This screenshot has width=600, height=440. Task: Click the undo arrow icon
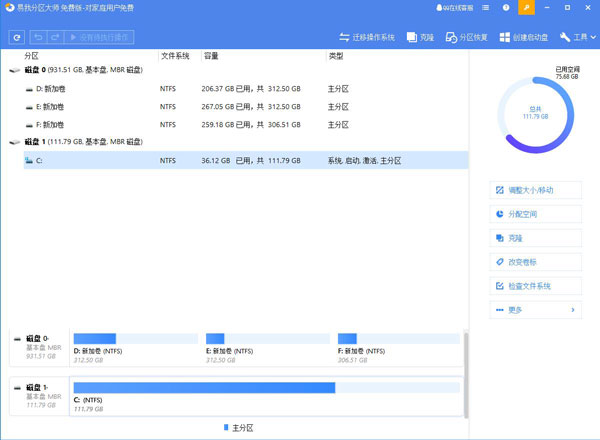tap(38, 37)
